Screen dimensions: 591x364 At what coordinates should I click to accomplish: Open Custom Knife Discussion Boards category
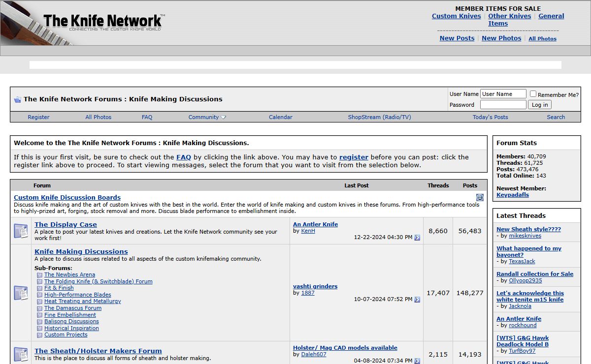click(67, 198)
